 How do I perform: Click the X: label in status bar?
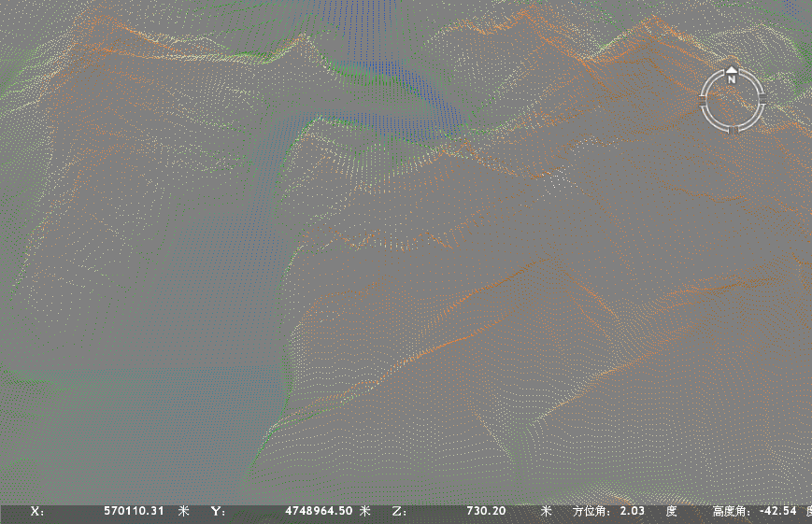point(37,511)
